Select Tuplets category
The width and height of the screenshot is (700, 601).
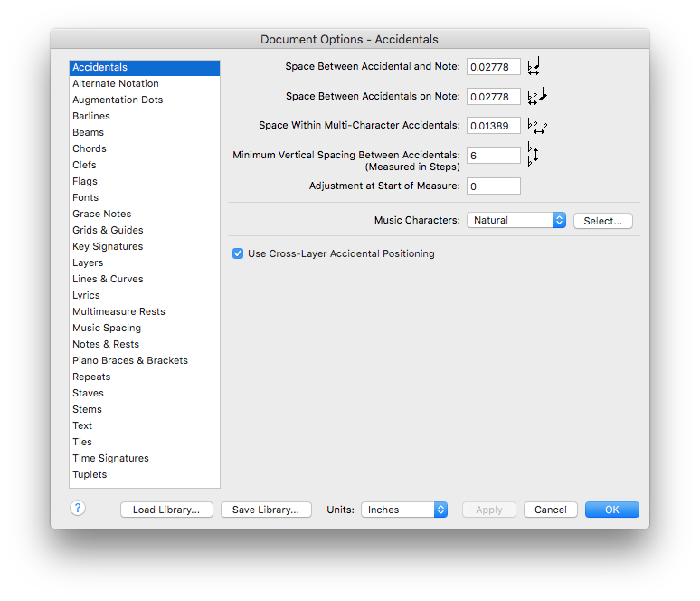point(145,475)
